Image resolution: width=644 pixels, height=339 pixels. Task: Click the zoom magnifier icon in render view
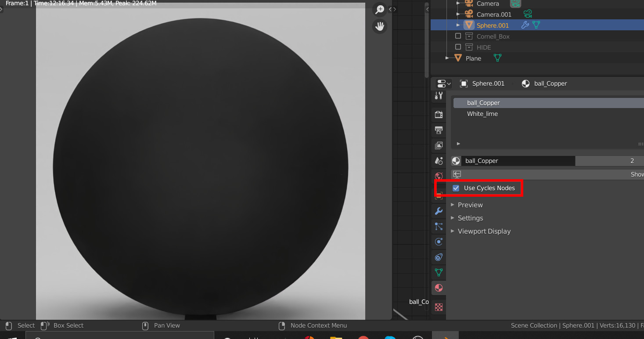(380, 10)
